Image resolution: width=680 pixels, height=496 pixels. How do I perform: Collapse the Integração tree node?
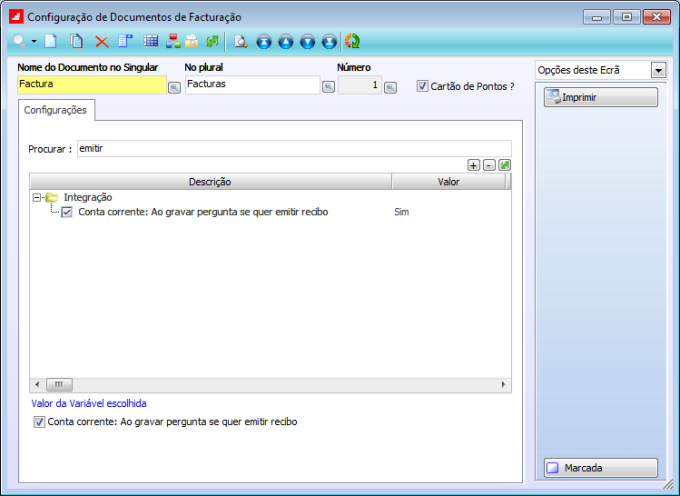tap(37, 198)
